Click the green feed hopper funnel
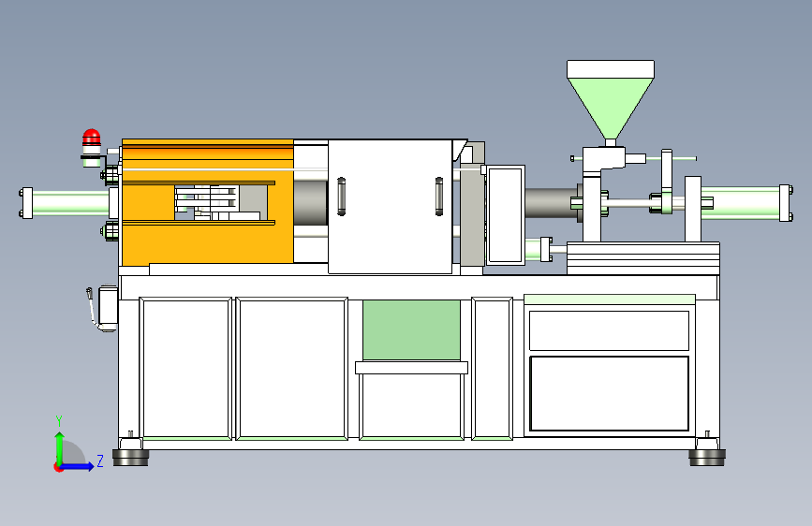812x526 pixels. click(x=611, y=109)
